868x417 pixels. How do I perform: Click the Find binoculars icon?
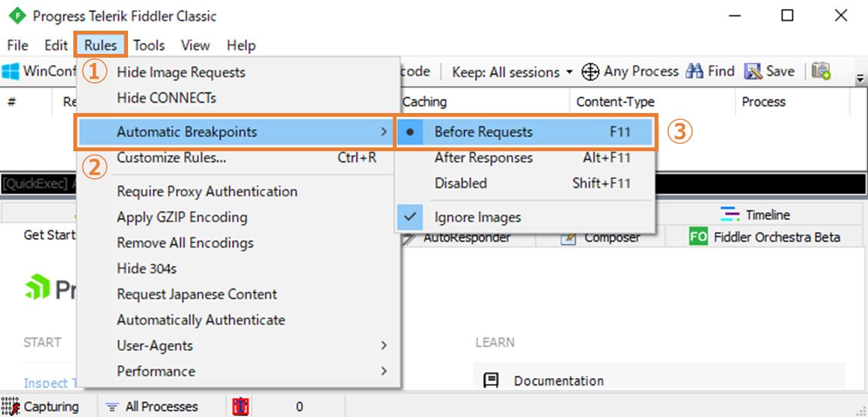tap(695, 71)
